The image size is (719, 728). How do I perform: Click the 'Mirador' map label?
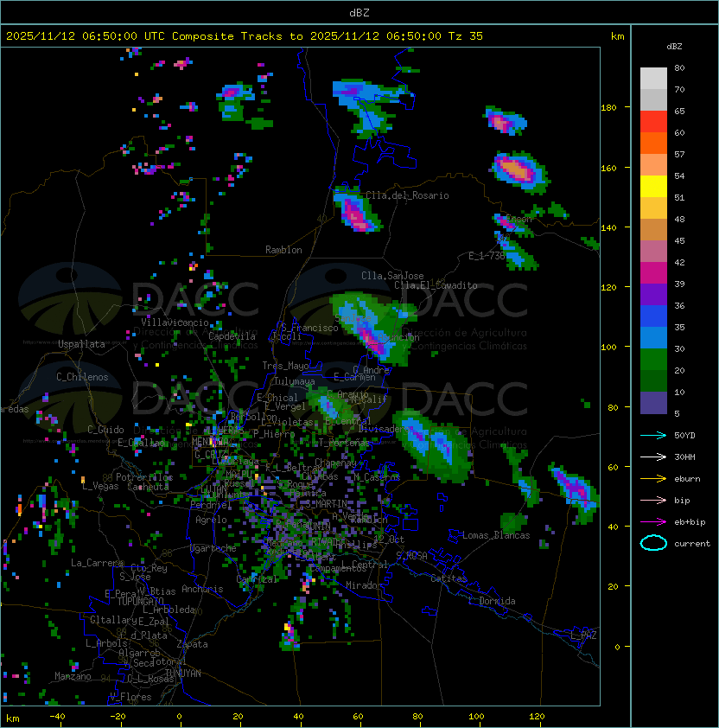coord(365,585)
